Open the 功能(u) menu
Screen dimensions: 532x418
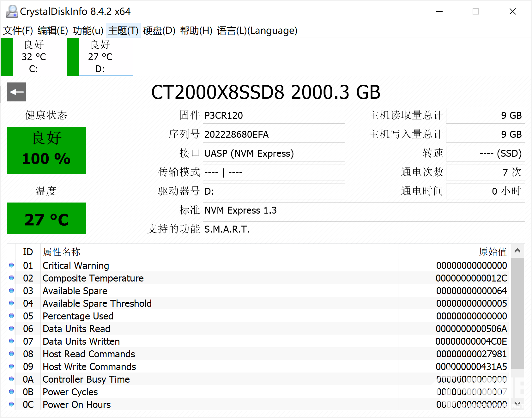tap(88, 31)
